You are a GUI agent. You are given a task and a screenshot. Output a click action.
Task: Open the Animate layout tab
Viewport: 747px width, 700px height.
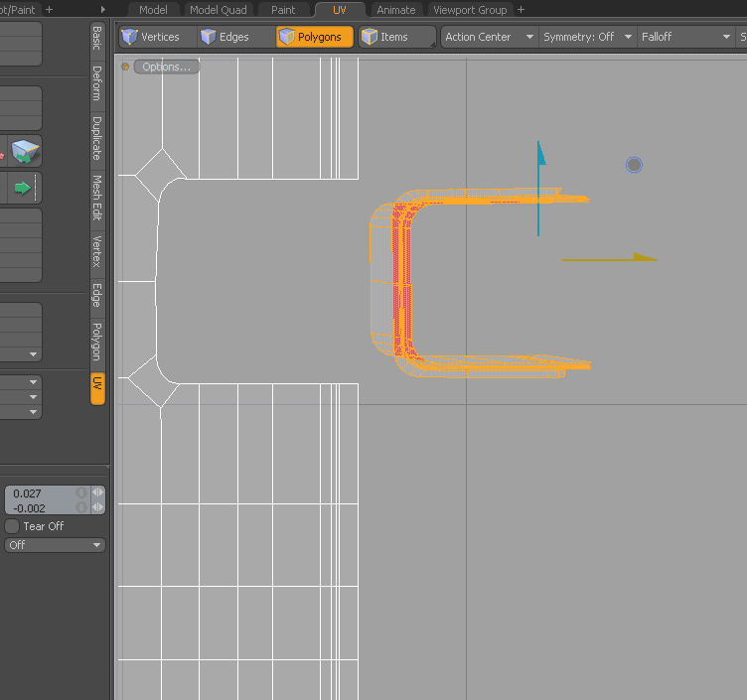pyautogui.click(x=396, y=10)
